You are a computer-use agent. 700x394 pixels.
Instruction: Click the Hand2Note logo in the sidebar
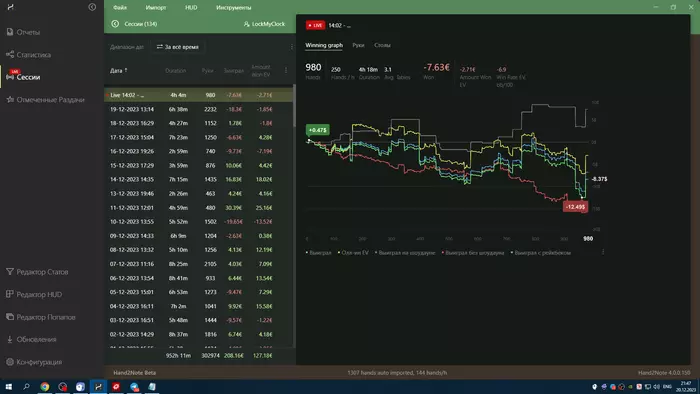[10, 7]
